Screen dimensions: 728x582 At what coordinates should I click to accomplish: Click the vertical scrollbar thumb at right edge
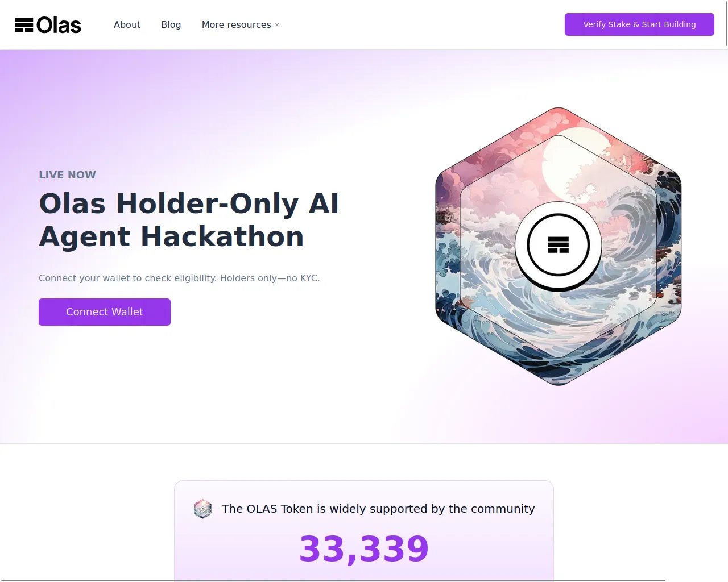tap(726, 23)
